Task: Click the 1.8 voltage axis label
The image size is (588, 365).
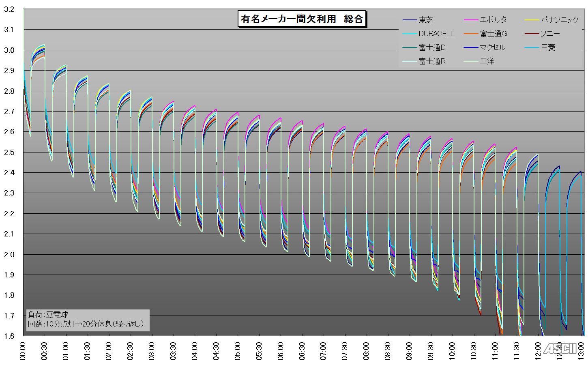Action: pos(9,296)
